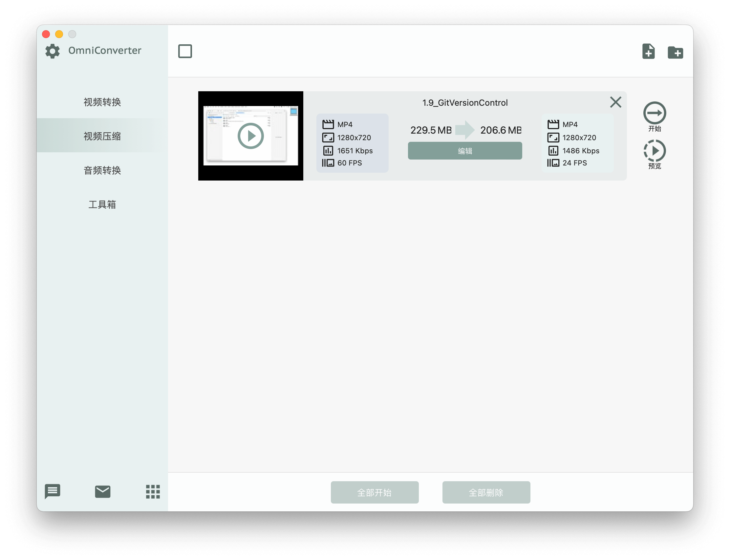Screen dimensions: 730x560
Task: Click the 1486 Kbps output bitrate text
Action: (581, 151)
